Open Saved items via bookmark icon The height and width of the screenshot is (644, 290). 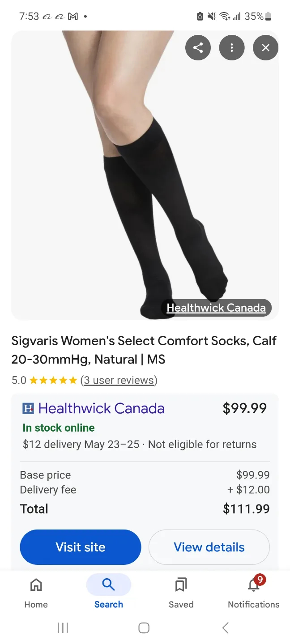[x=181, y=585]
